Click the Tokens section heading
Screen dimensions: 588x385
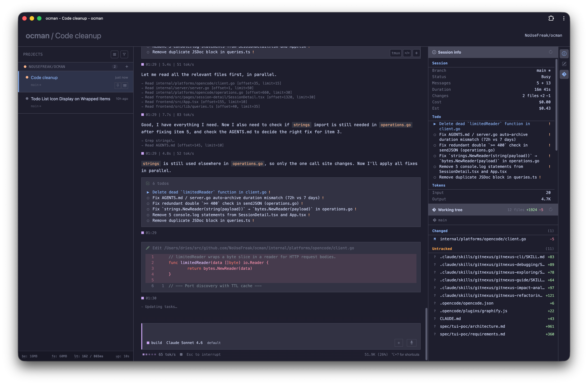coord(439,185)
